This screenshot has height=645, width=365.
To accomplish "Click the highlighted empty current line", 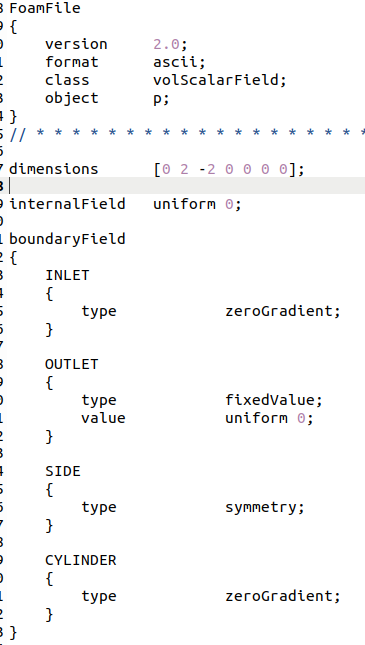I will [187, 186].
